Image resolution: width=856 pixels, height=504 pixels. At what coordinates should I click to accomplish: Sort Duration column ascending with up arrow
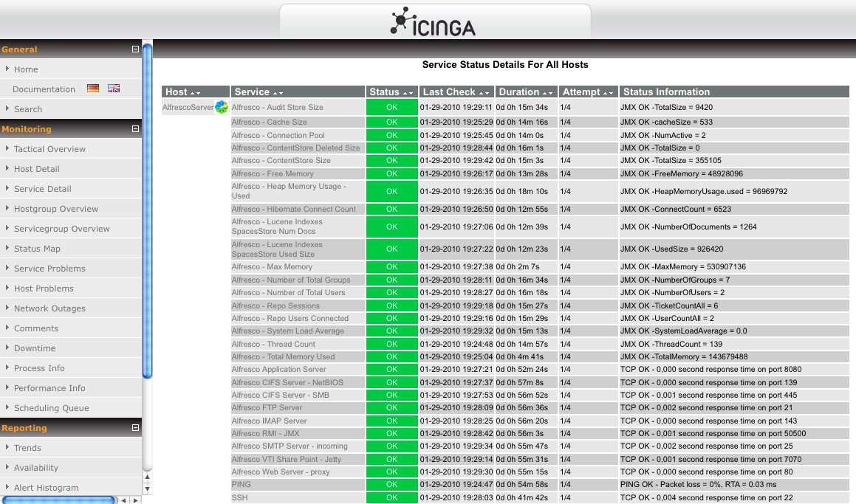545,93
